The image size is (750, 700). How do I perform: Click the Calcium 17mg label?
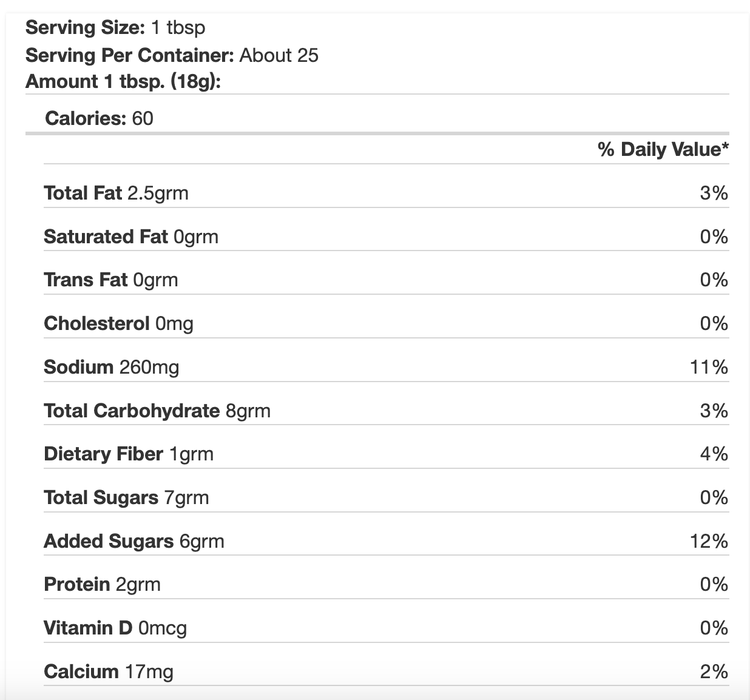[x=109, y=671]
